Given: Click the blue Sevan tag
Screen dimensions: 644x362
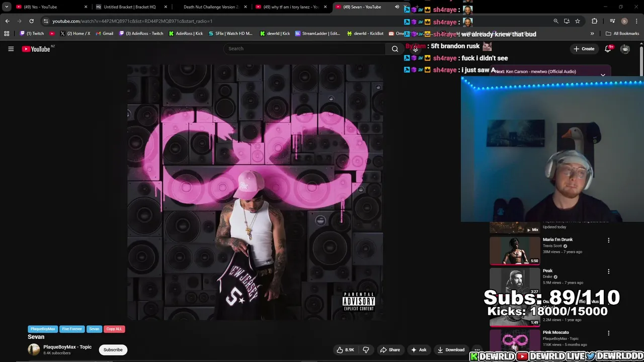Looking at the screenshot, I should (x=94, y=329).
